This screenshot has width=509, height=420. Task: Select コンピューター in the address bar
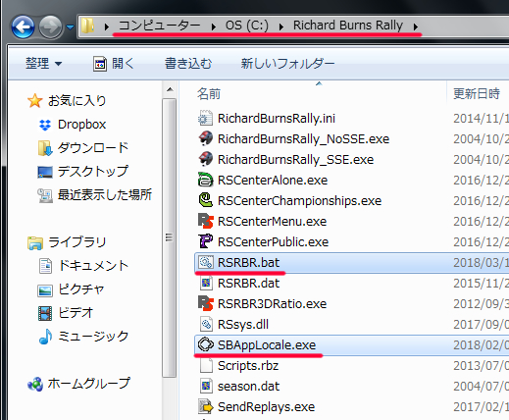pos(160,26)
